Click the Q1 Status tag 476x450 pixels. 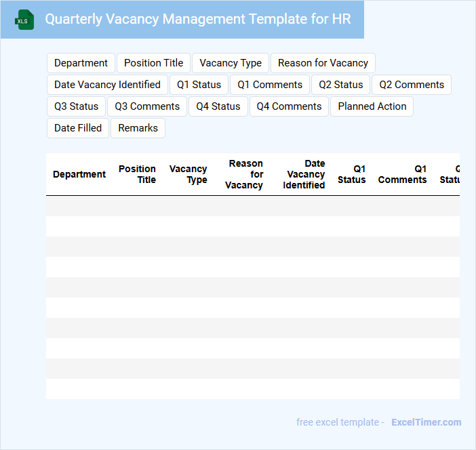(199, 85)
